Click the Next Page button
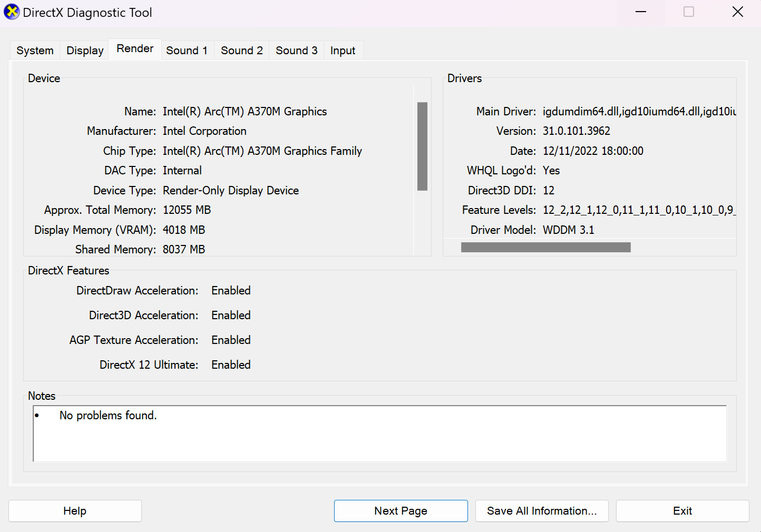Image resolution: width=761 pixels, height=532 pixels. point(401,511)
